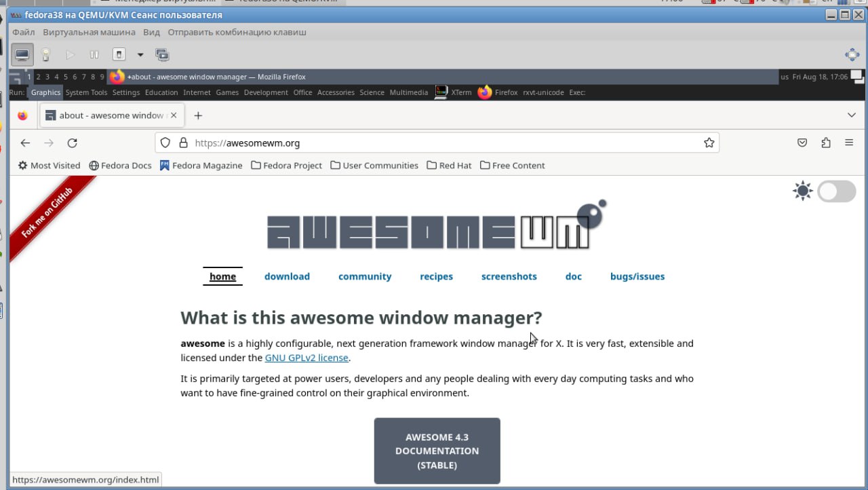Viewport: 868px width, 490px height.
Task: Reload the current page
Action: [x=73, y=143]
